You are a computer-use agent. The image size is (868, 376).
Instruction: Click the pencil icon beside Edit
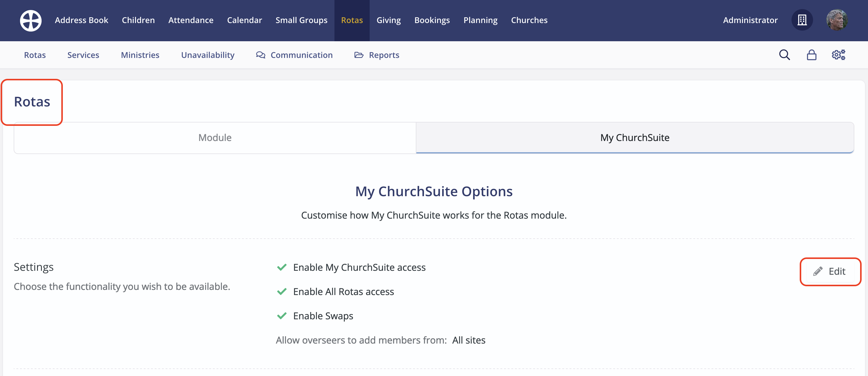point(818,271)
